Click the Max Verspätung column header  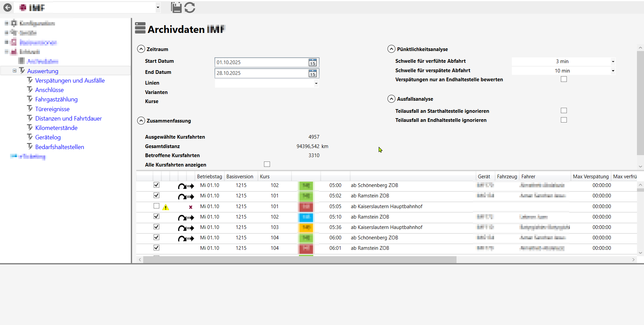pos(590,177)
